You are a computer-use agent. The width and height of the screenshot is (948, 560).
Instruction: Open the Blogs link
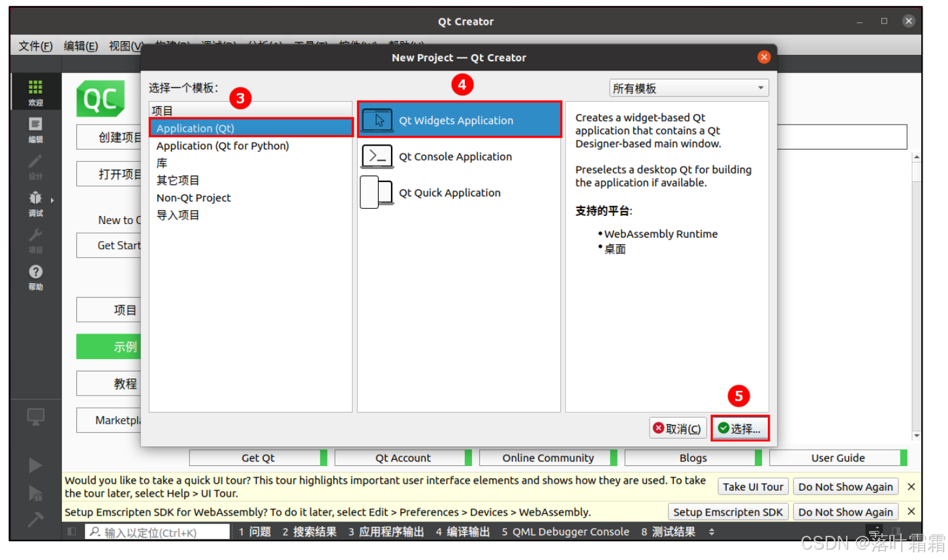[x=693, y=458]
